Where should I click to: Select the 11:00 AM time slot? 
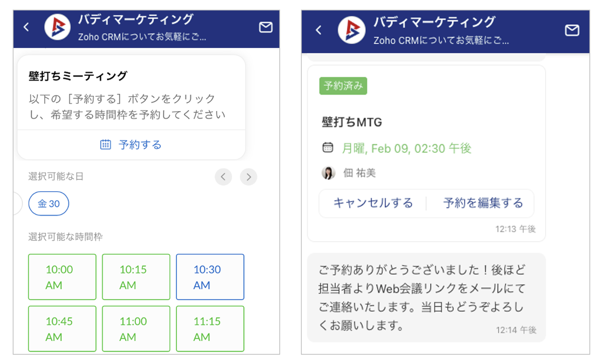(x=136, y=328)
